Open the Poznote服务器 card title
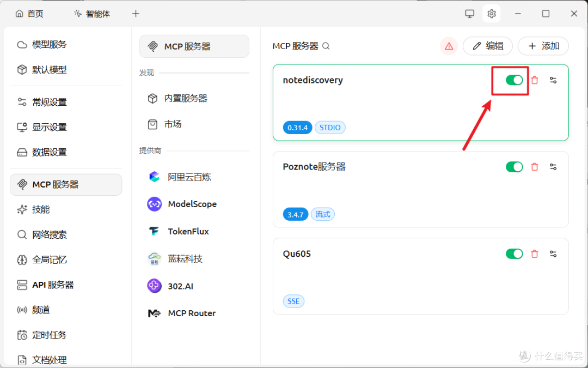The width and height of the screenshot is (588, 368). click(314, 167)
